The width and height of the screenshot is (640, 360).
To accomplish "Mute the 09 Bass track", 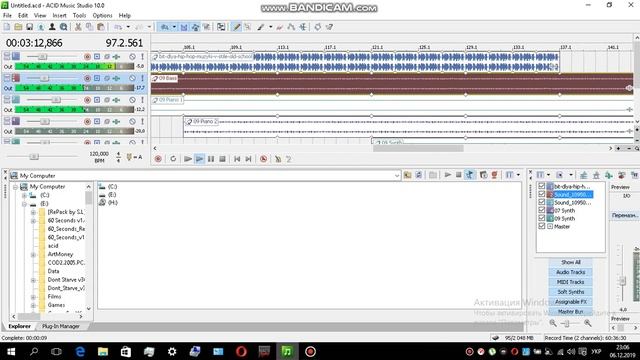I will (132, 78).
